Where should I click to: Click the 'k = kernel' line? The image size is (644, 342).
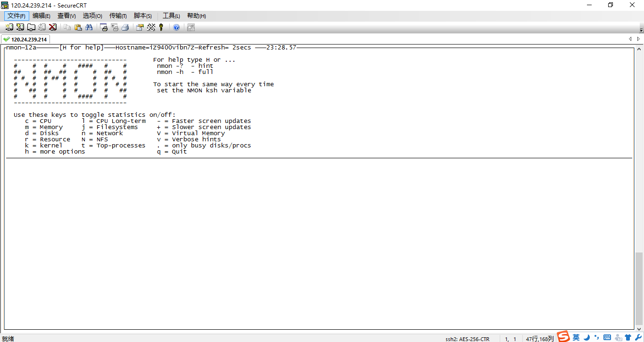pyautogui.click(x=44, y=146)
